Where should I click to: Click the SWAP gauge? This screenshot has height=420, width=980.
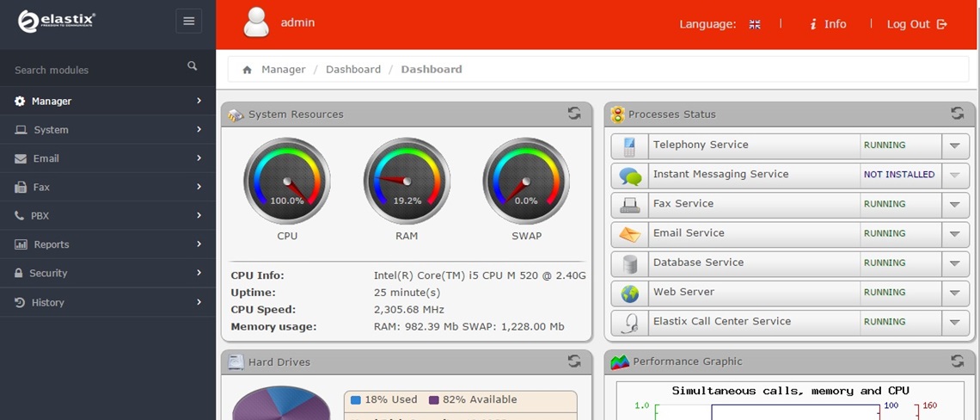[525, 182]
